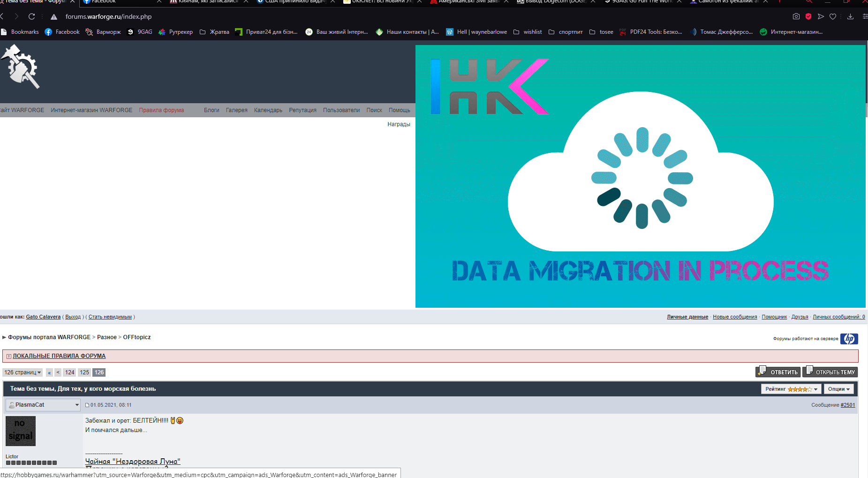Open the Приват24 bookmark

coord(266,32)
